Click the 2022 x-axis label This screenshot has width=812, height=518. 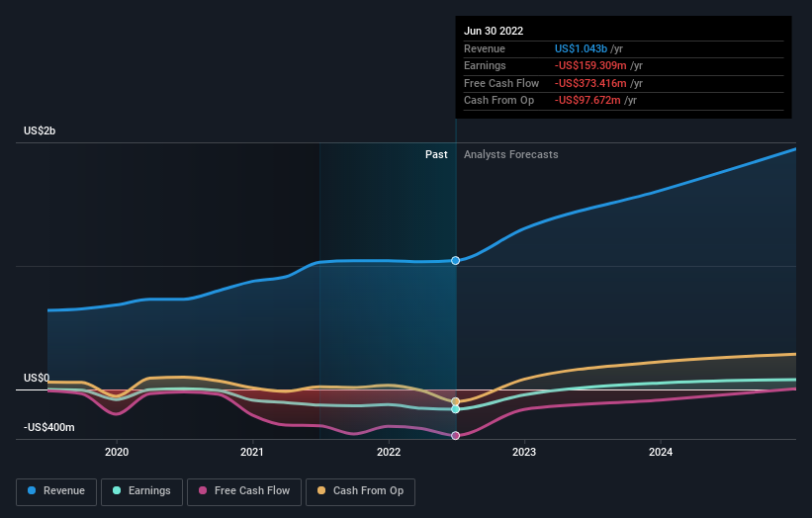pyautogui.click(x=389, y=452)
